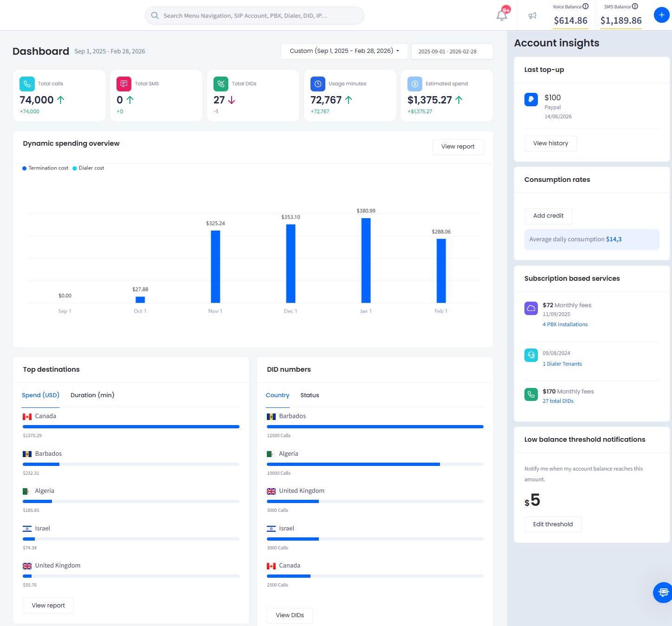Click the $614.86 voice balance amount
This screenshot has width=672, height=626.
(570, 20)
